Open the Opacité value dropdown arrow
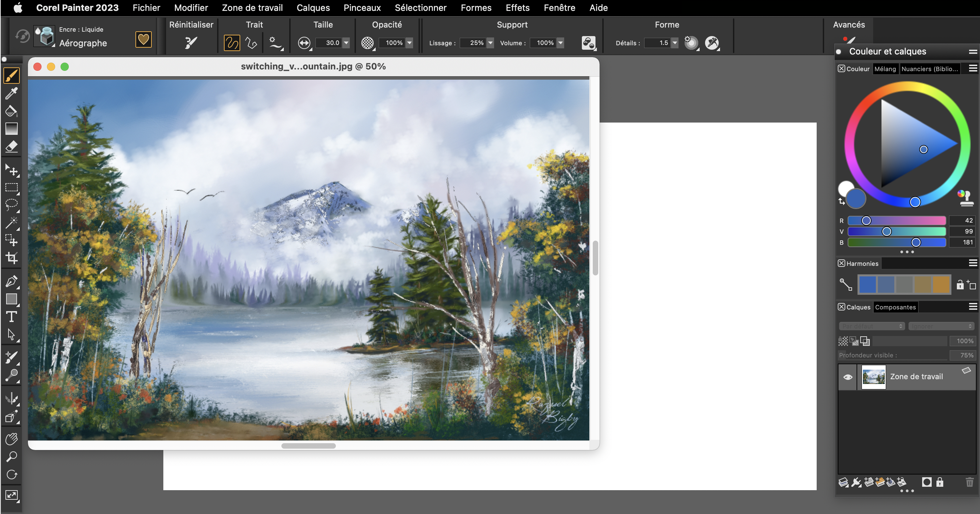The width and height of the screenshot is (980, 514). (409, 43)
